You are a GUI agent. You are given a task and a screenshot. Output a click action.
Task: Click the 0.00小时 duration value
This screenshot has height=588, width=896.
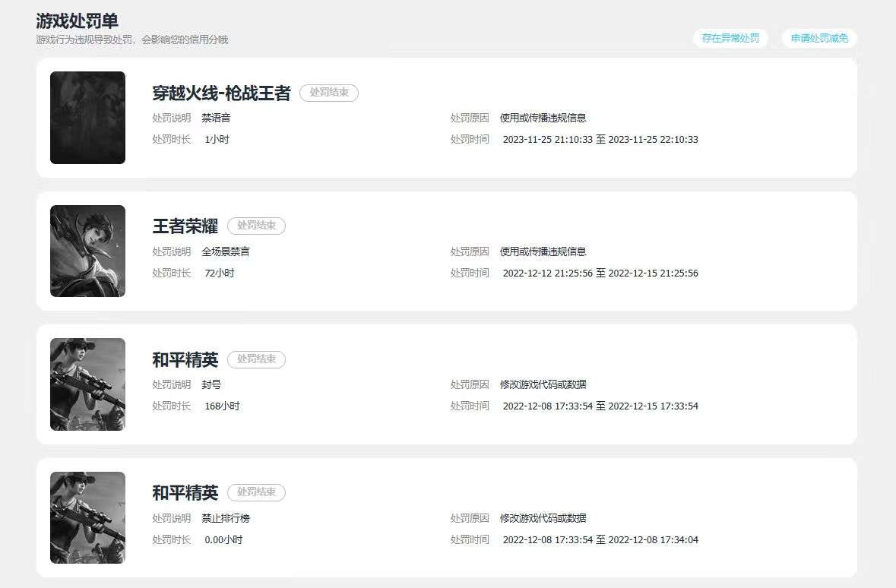(223, 540)
